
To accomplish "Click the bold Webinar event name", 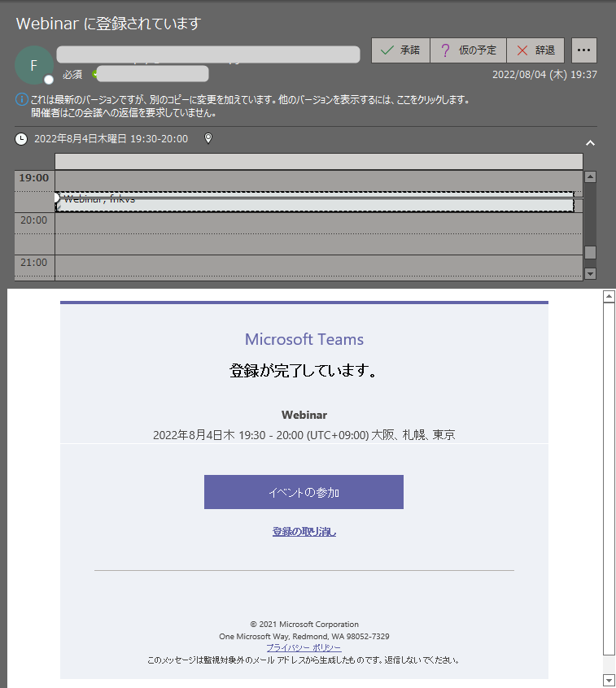I will pyautogui.click(x=304, y=415).
